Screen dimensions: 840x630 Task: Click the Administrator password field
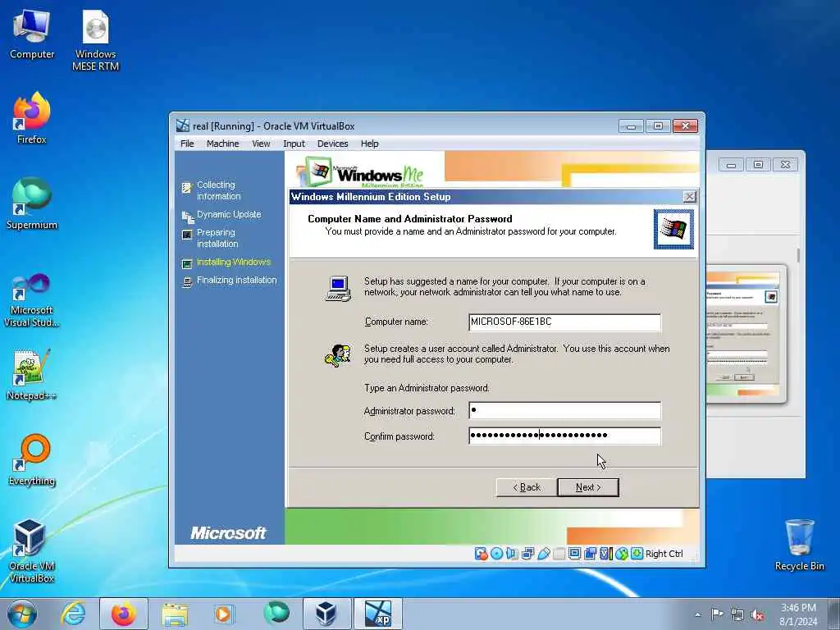point(564,411)
